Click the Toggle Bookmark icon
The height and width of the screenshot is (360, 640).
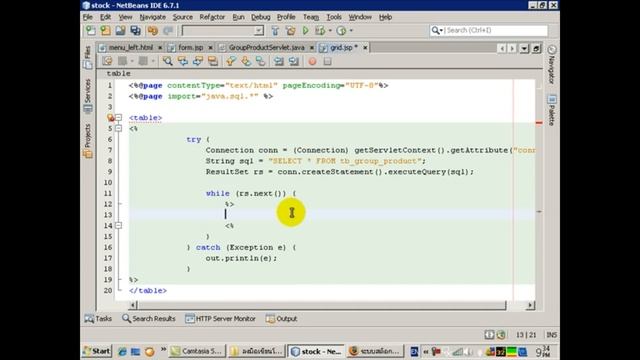click(261, 61)
